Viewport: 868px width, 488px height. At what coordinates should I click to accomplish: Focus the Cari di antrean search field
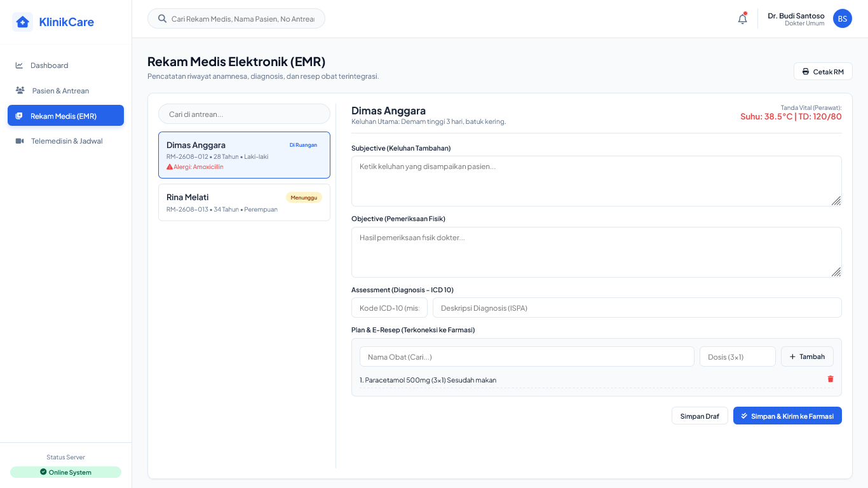click(x=244, y=114)
